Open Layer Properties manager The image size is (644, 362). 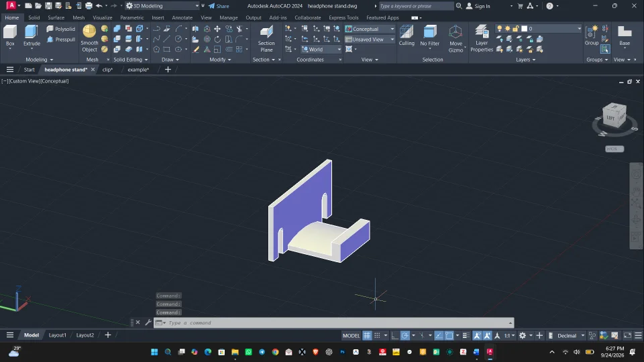coord(482,38)
